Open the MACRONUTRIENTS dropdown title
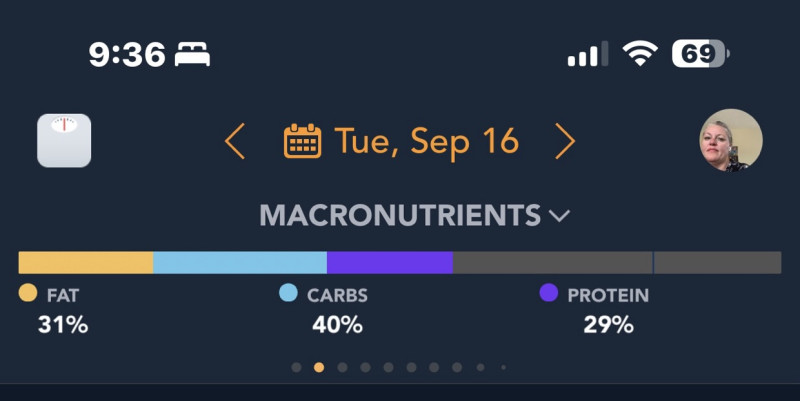 (400, 215)
